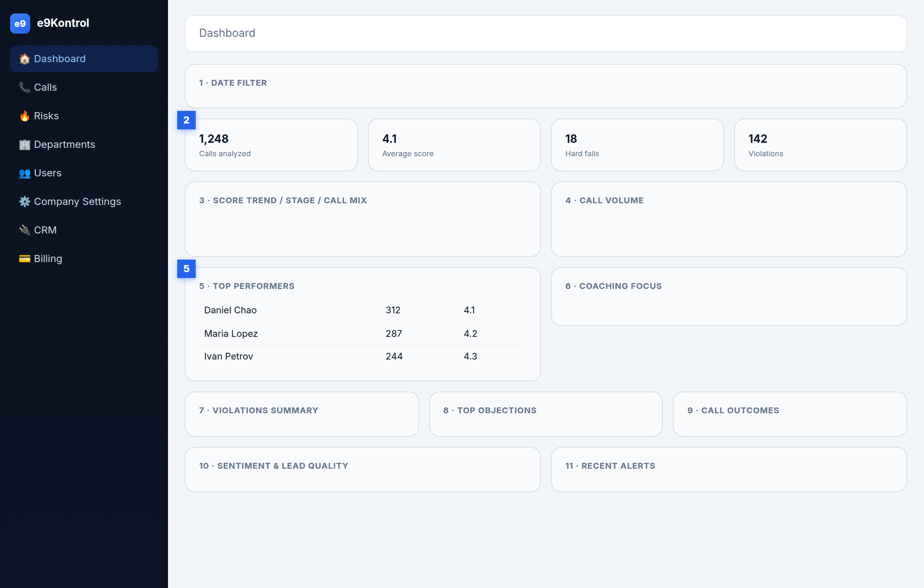Image resolution: width=924 pixels, height=588 pixels.
Task: Click Daniel Chao's call count 312
Action: point(393,310)
